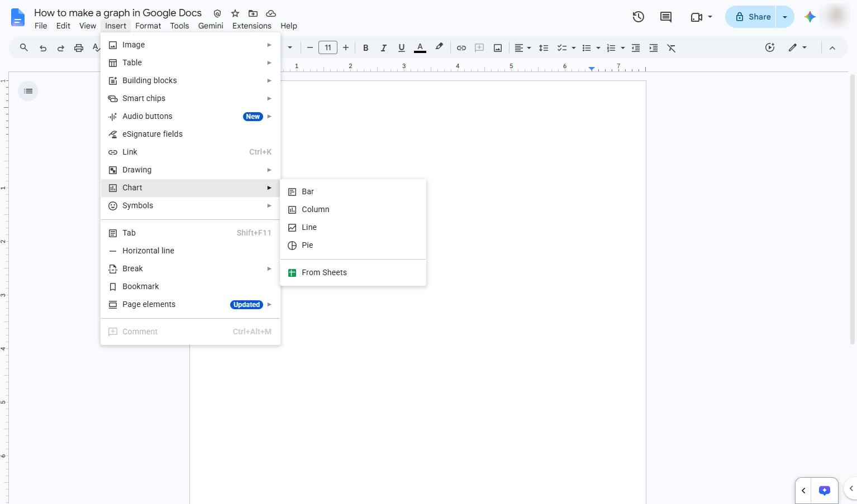The width and height of the screenshot is (857, 504).
Task: Toggle bold formatting
Action: (x=366, y=48)
